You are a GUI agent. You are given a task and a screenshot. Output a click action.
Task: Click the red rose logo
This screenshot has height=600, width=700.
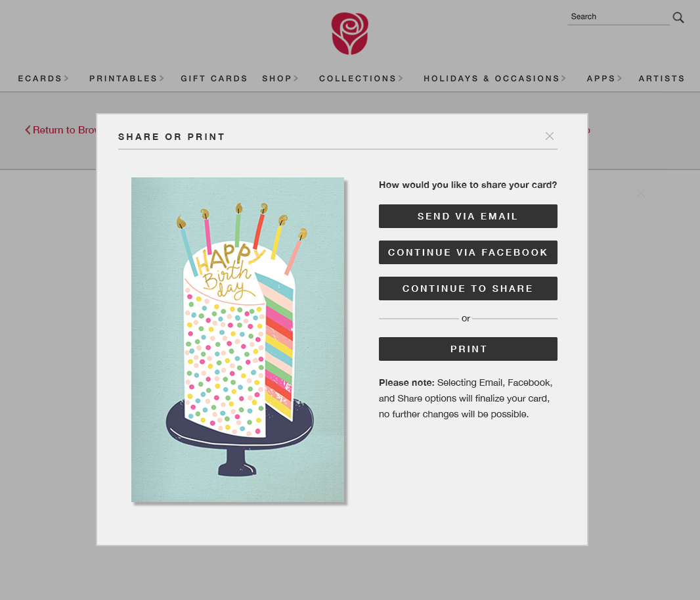point(349,34)
